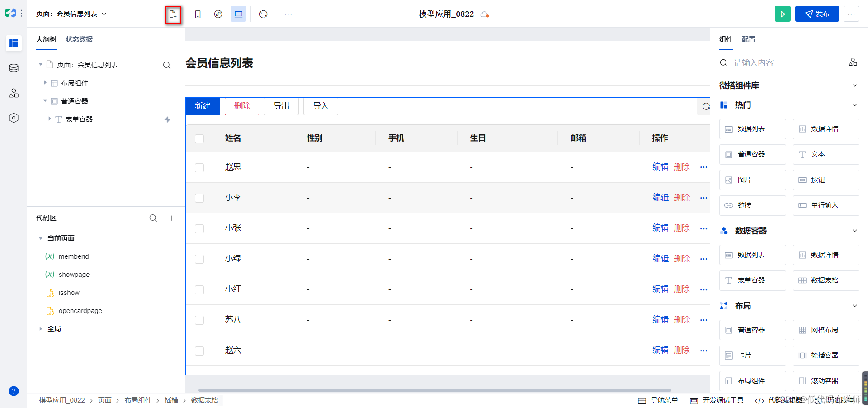868x408 pixels.
Task: Click 编辑 link in 小李 row
Action: click(660, 198)
